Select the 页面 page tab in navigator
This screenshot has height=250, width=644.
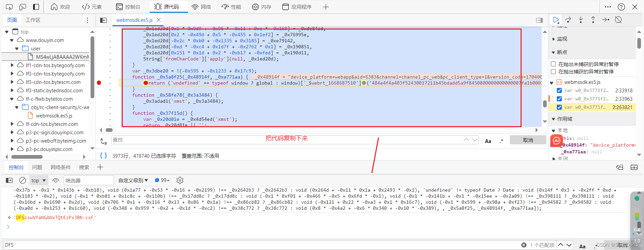[x=12, y=20]
